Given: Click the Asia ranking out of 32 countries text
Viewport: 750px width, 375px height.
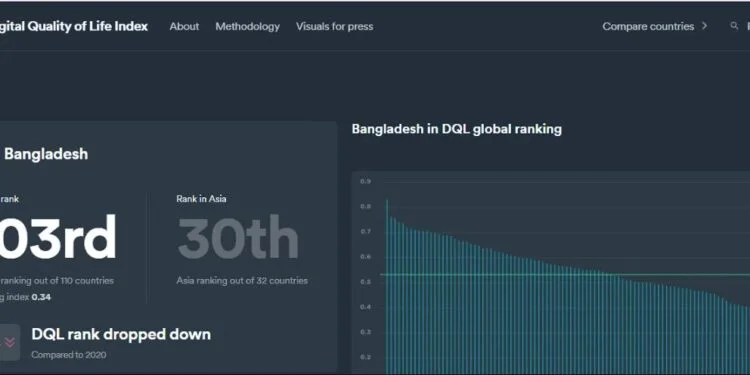Looking at the screenshot, I should (x=242, y=281).
